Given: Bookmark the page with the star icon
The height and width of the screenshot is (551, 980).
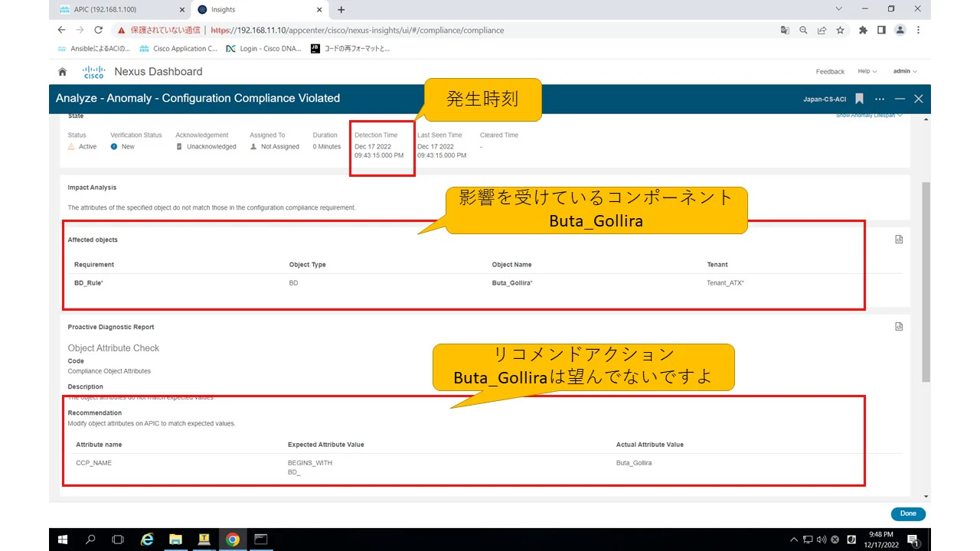Looking at the screenshot, I should point(840,30).
